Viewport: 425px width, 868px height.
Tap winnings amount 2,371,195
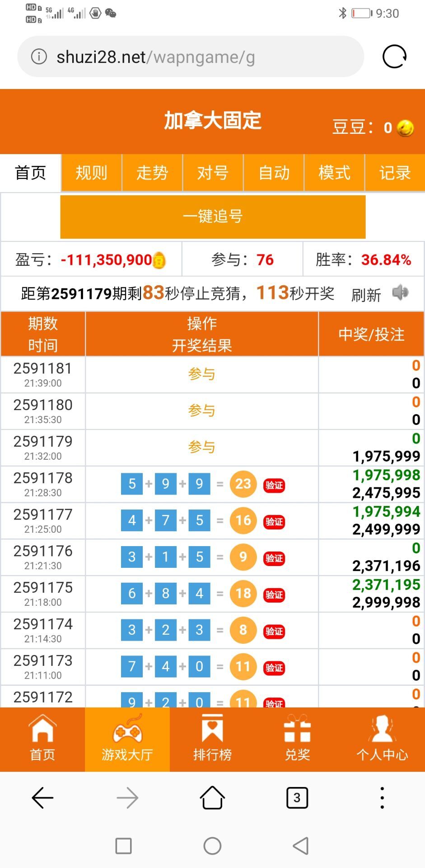tap(387, 585)
